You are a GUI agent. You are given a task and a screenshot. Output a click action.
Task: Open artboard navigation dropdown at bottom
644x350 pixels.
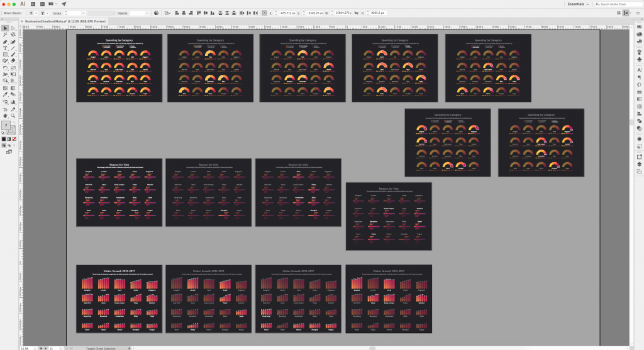tap(61, 348)
